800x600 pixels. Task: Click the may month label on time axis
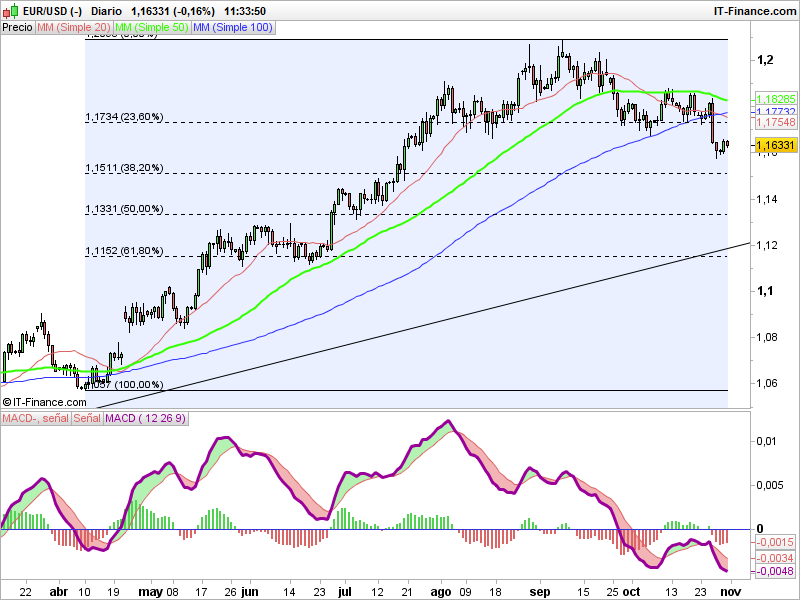pos(151,592)
